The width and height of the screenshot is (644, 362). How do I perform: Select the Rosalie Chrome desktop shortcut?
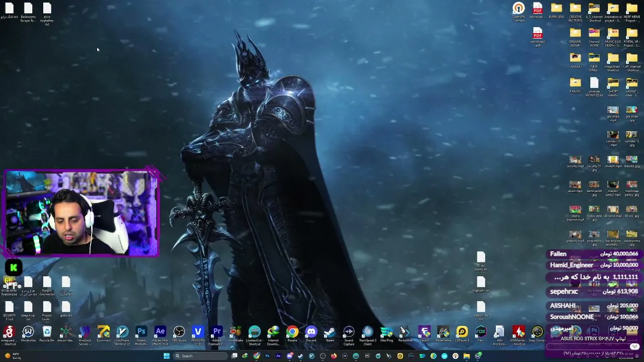tap(292, 334)
